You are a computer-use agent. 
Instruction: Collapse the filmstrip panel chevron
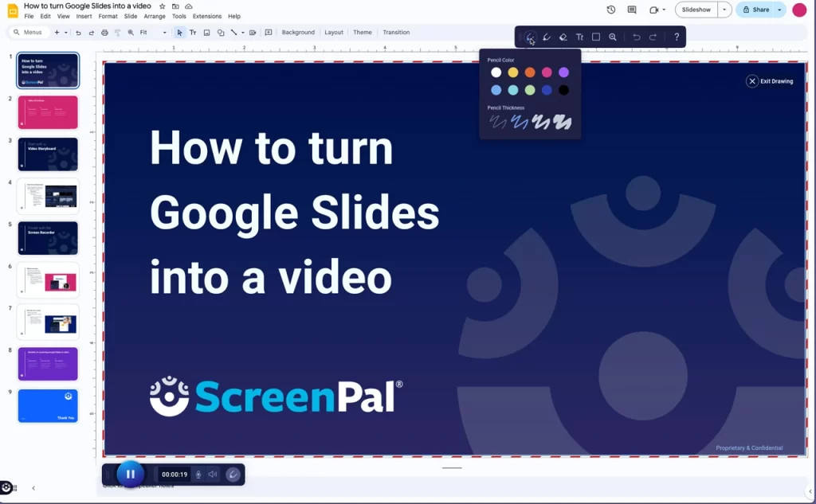click(33, 488)
